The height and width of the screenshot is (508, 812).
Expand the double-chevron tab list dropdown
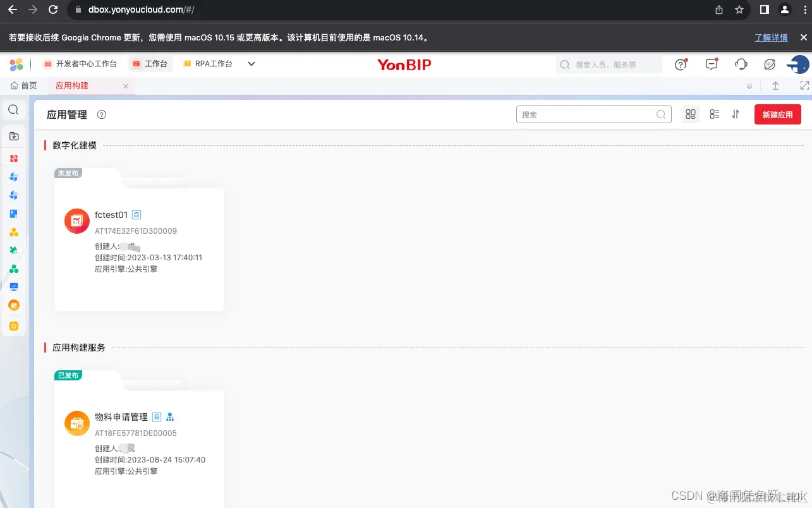coord(749,86)
